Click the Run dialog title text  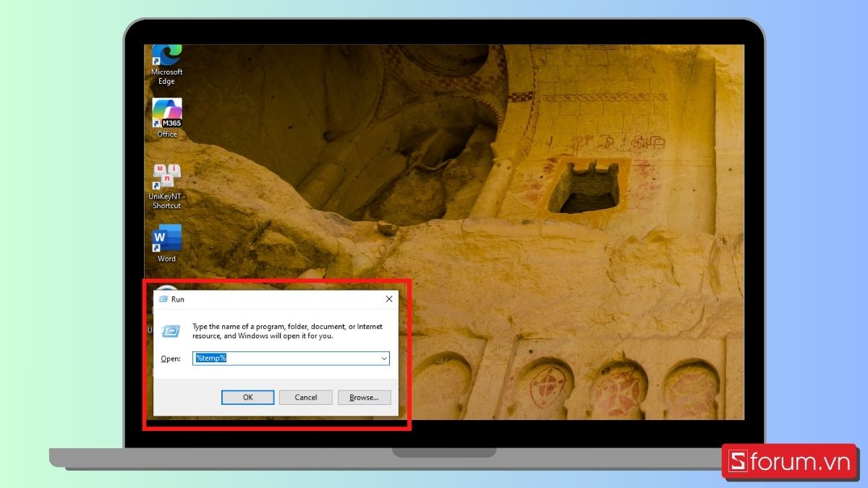178,299
